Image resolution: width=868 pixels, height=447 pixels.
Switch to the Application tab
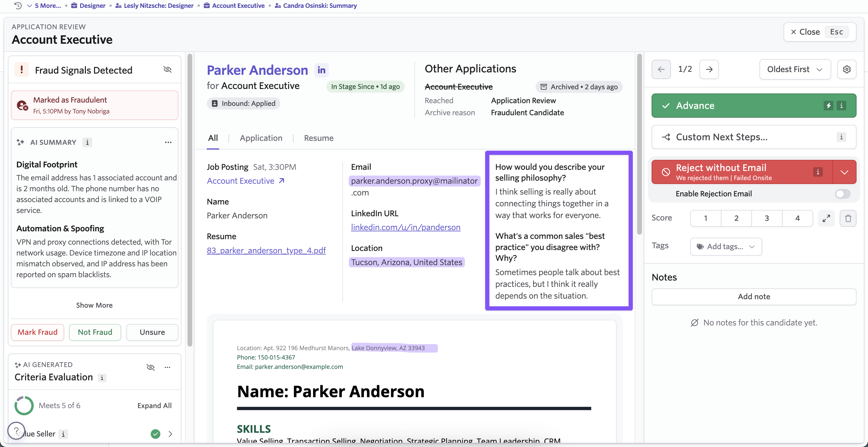point(261,138)
